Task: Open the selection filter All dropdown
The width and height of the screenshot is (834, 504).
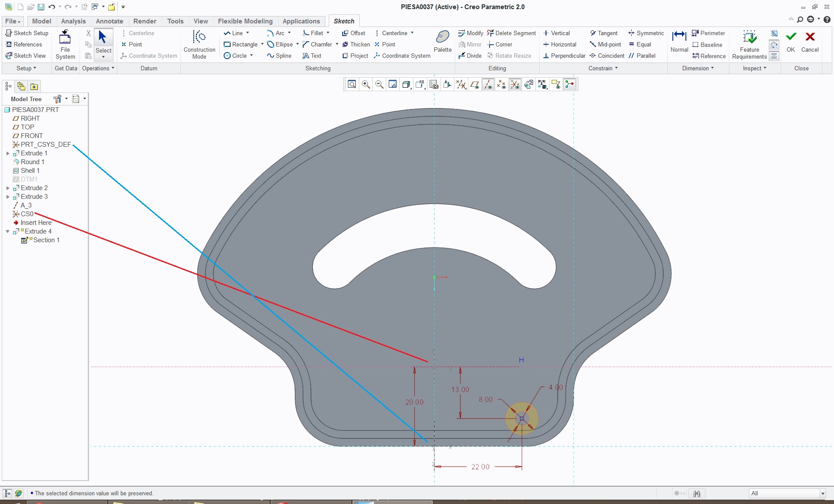Action: 822,494
